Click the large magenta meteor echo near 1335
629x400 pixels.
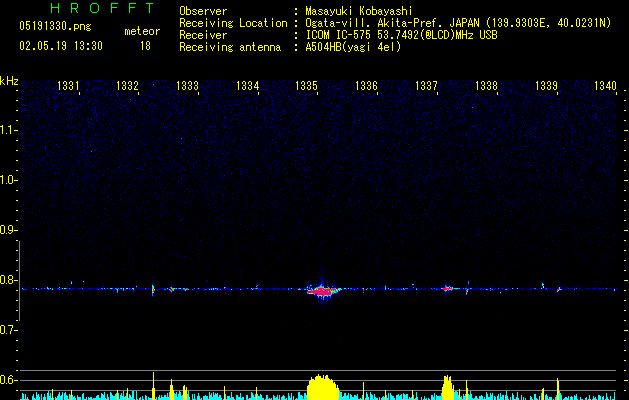click(322, 291)
